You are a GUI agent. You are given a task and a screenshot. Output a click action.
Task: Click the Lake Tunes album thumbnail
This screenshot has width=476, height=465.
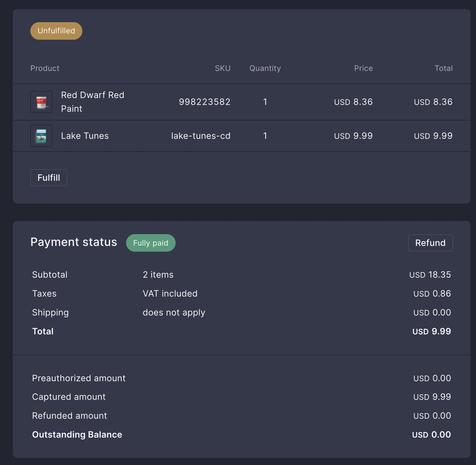coord(41,136)
